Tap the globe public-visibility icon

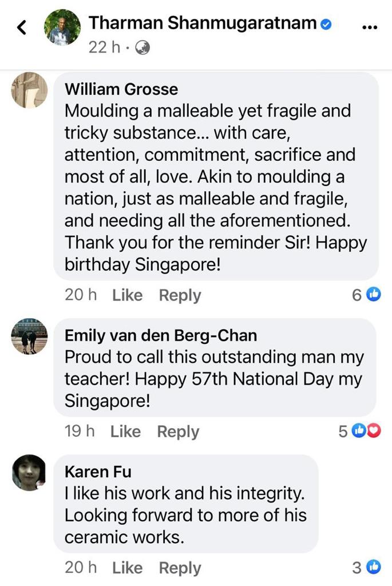pos(142,48)
